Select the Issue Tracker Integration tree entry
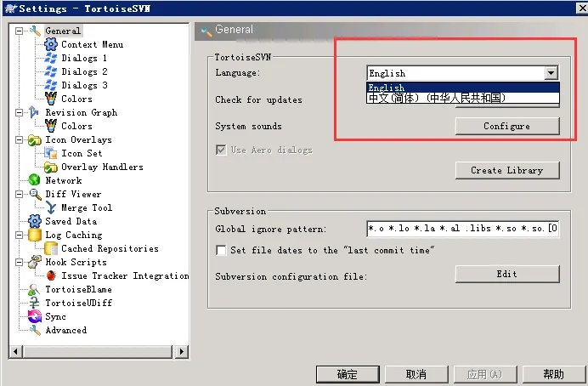Viewport: 588px width, 386px height. [x=125, y=275]
